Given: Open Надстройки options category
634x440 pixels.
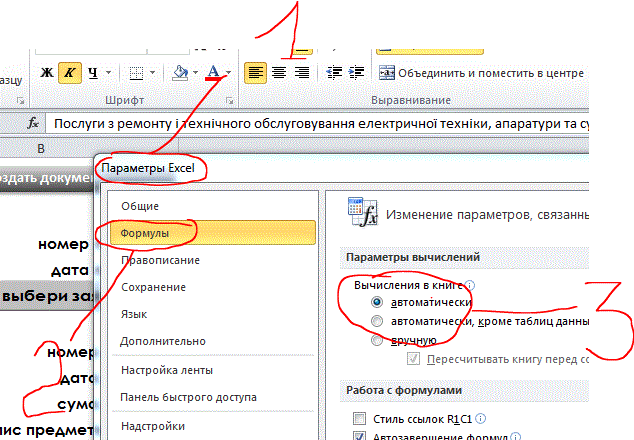Looking at the screenshot, I should point(153,426).
